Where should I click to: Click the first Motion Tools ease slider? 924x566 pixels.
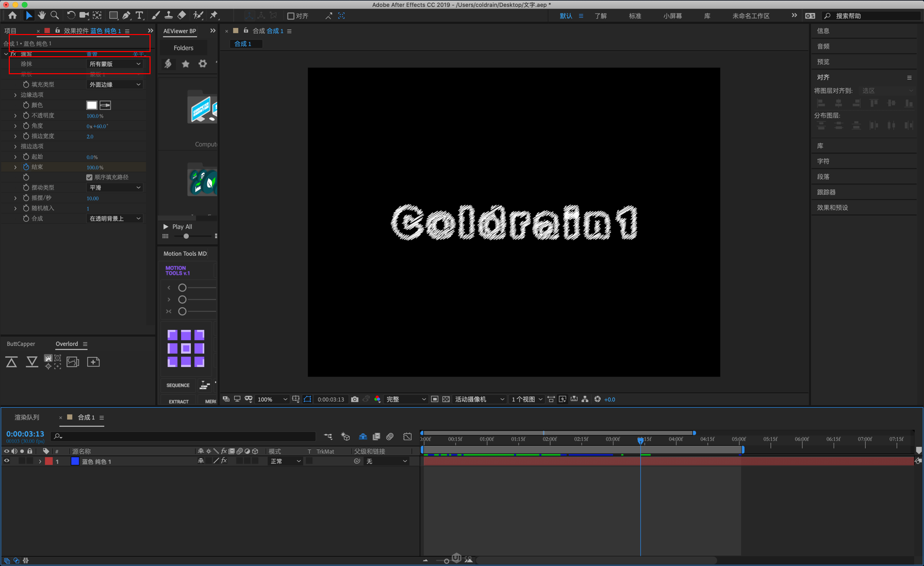click(182, 288)
